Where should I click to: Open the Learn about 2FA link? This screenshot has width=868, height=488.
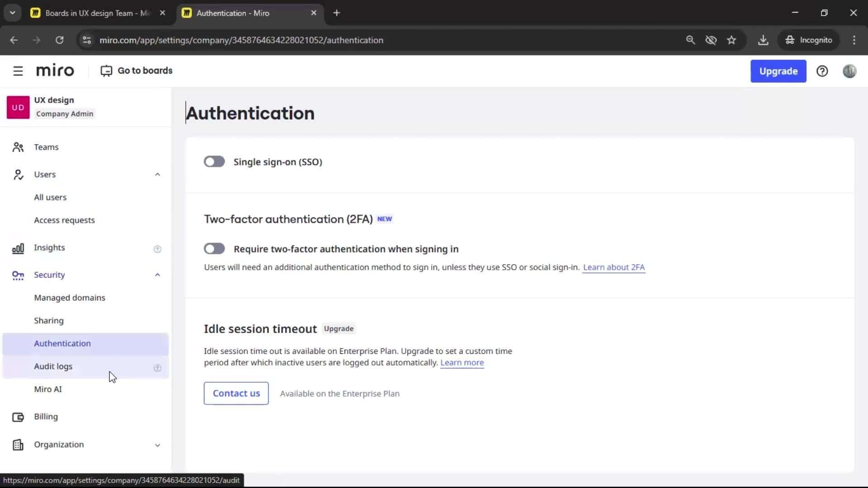[x=613, y=267]
